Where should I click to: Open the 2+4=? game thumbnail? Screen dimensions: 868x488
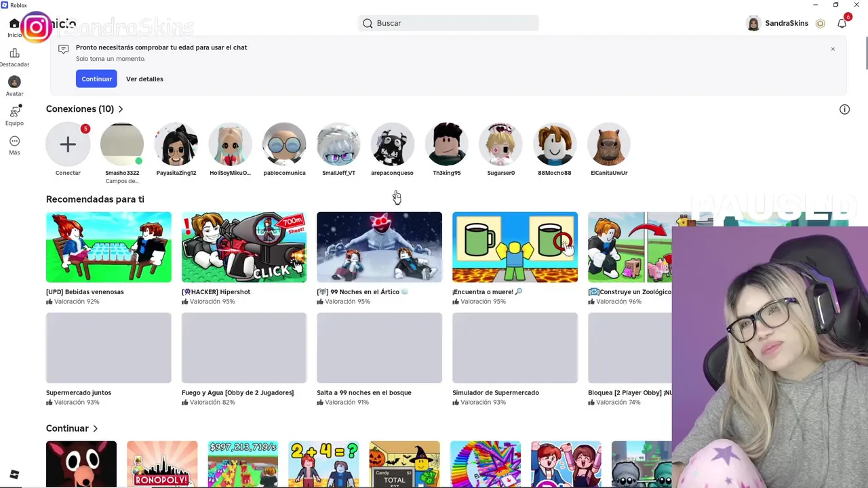coord(323,464)
